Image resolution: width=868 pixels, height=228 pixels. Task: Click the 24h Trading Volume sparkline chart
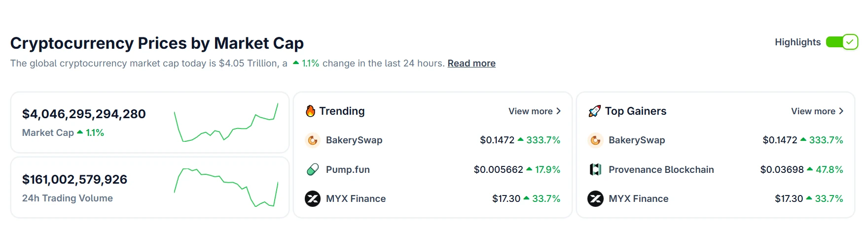[226, 188]
